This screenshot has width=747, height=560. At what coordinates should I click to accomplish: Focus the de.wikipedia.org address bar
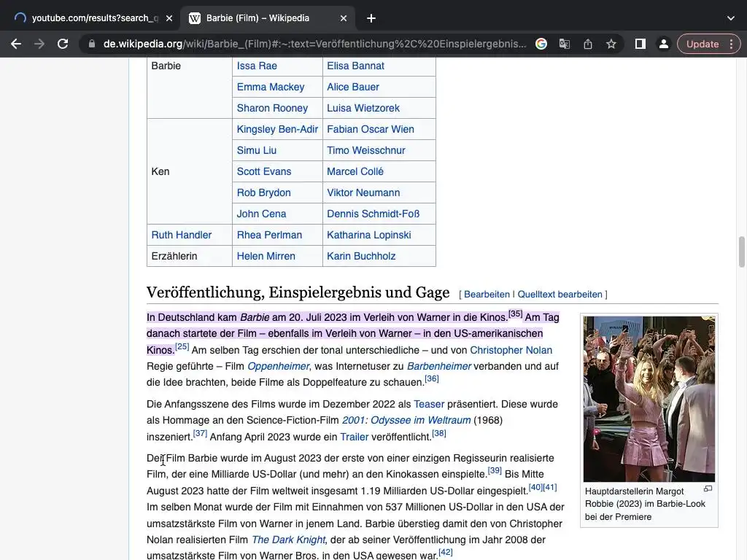(314, 44)
